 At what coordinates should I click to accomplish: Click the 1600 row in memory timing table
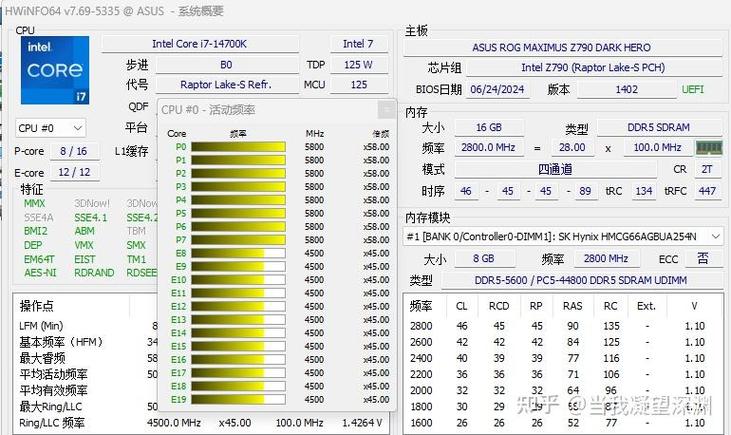tap(562, 423)
